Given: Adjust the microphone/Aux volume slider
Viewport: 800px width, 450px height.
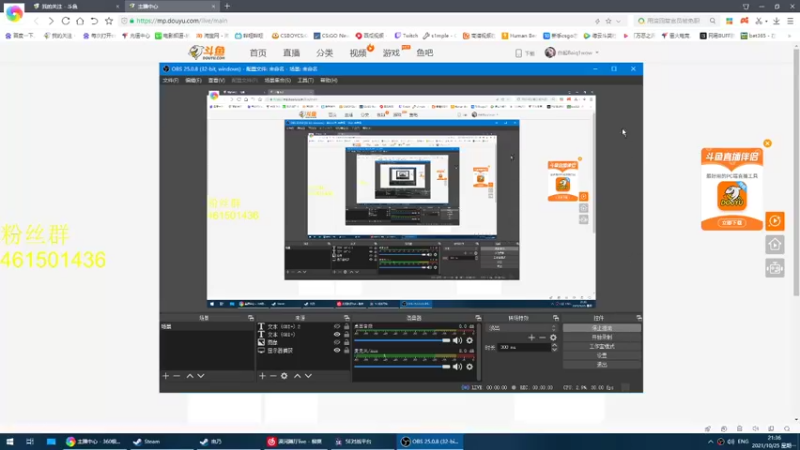Looking at the screenshot, I should click(402, 366).
